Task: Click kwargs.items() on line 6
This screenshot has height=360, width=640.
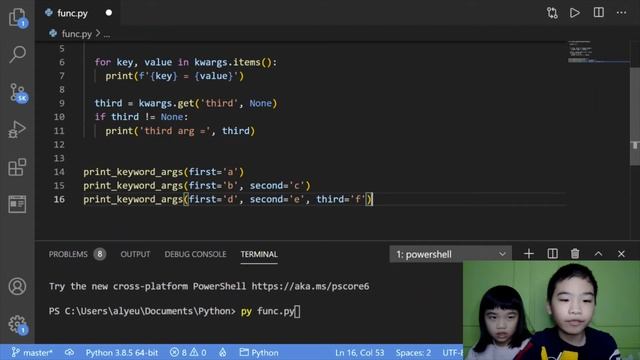Action: 233,62
